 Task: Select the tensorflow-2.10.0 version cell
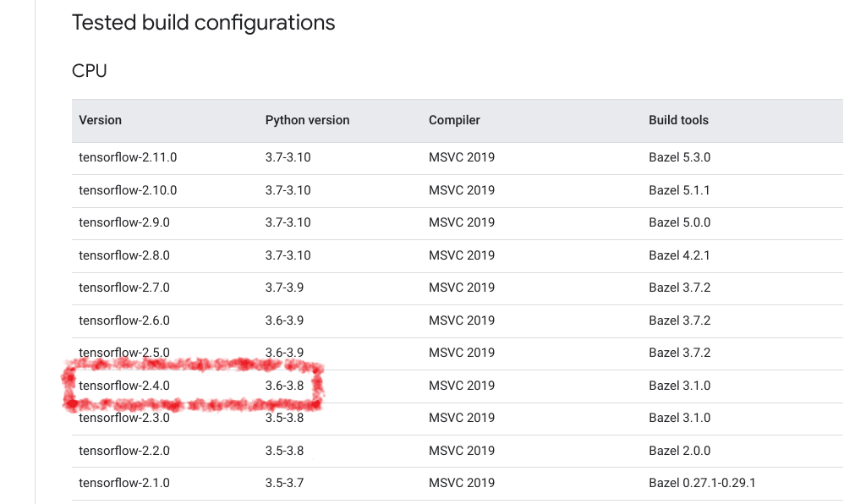tap(128, 190)
